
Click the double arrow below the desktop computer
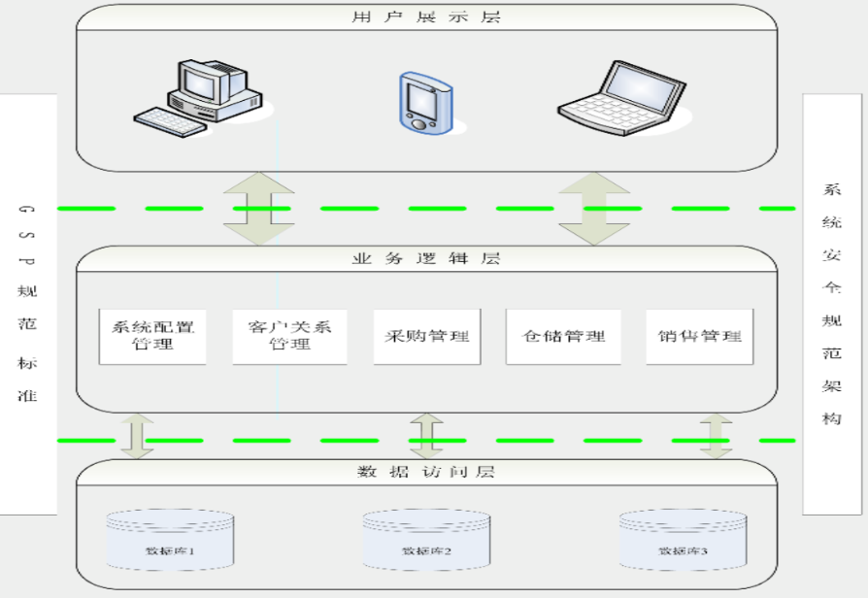click(258, 208)
